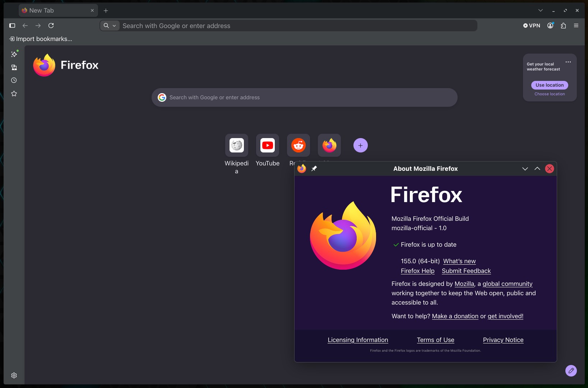Viewport: 588px width, 388px height.
Task: Go forward one page
Action: click(38, 26)
